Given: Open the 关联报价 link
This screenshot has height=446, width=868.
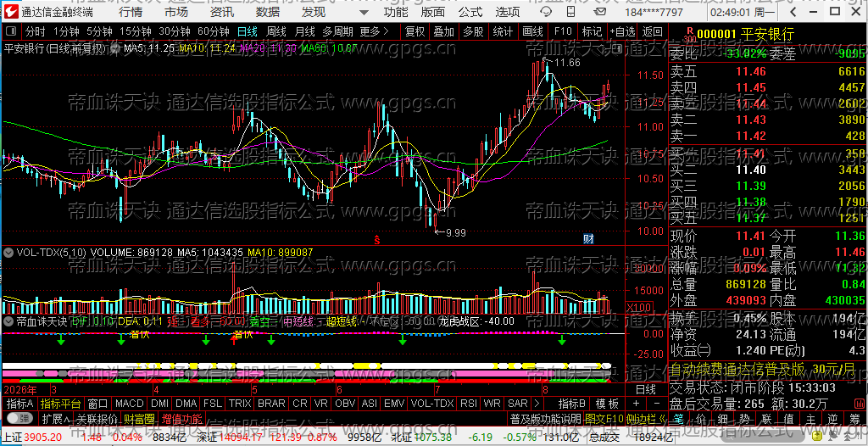Looking at the screenshot, I should point(97,418).
